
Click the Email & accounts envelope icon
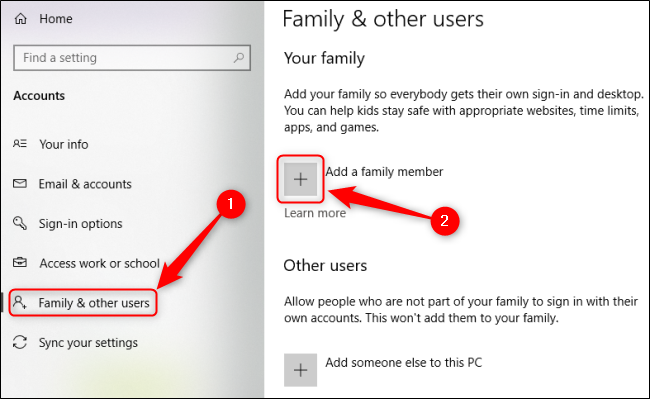click(x=20, y=184)
